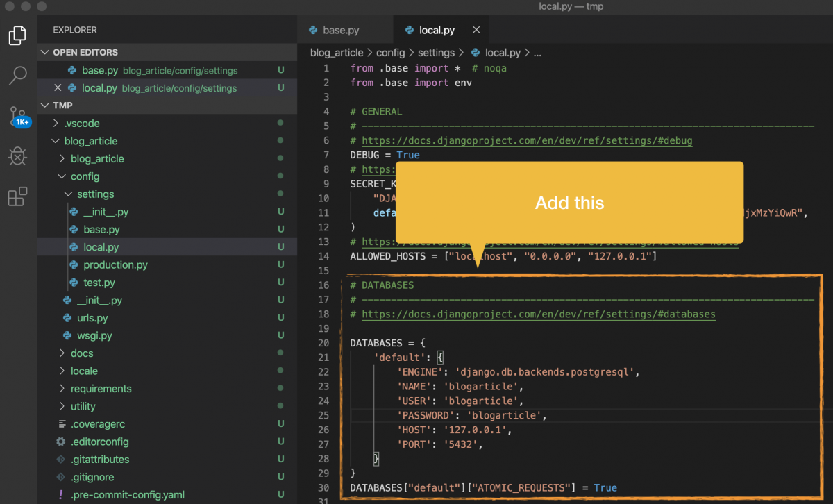Click the modified indicator dot on wsgi.py
Screen dimensions: 833x504
(x=280, y=335)
